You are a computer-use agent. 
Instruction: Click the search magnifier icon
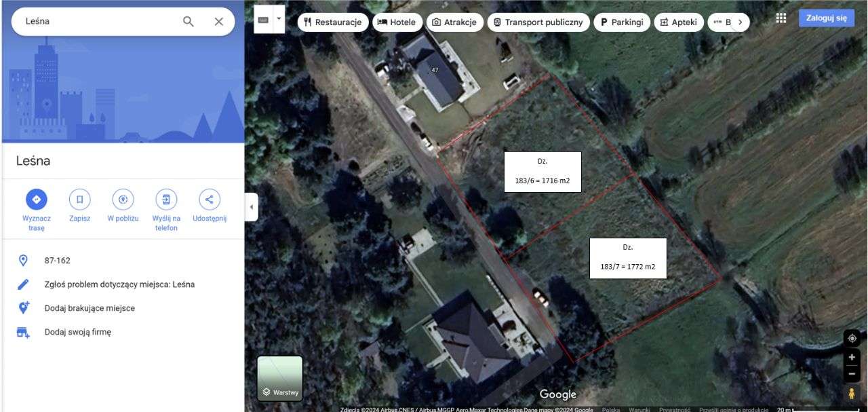pos(189,21)
